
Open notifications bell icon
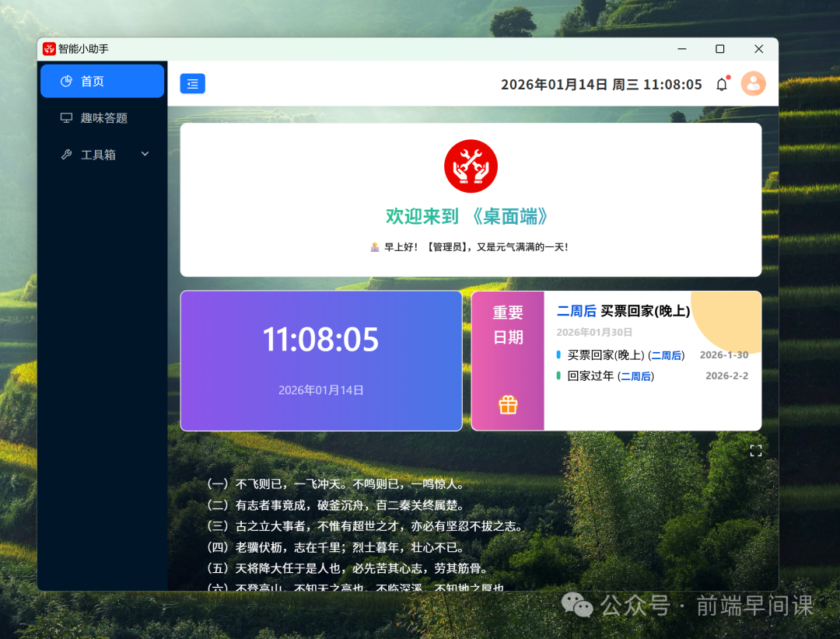tap(722, 84)
